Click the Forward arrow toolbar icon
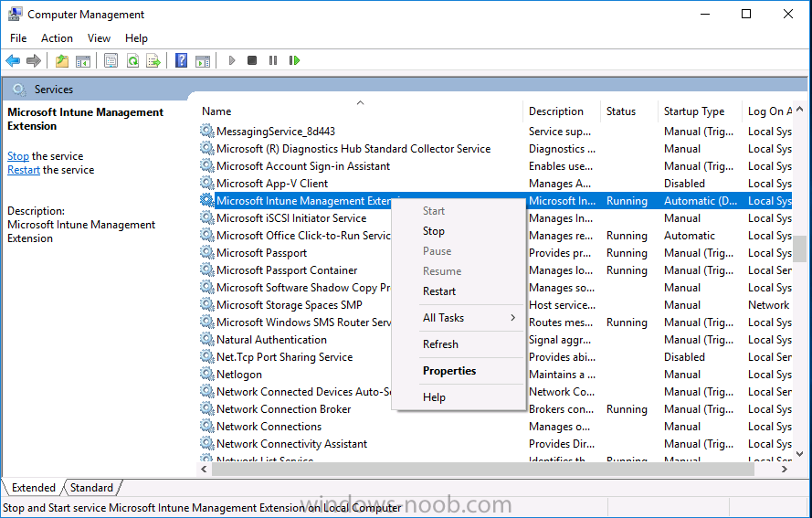Viewport: 812px width, 518px height. [34, 60]
